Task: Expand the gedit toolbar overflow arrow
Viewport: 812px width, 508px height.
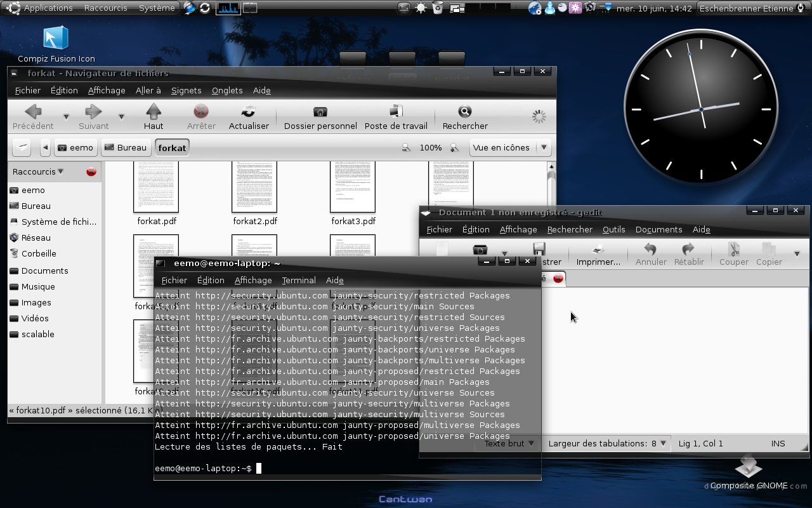Action: tap(797, 253)
